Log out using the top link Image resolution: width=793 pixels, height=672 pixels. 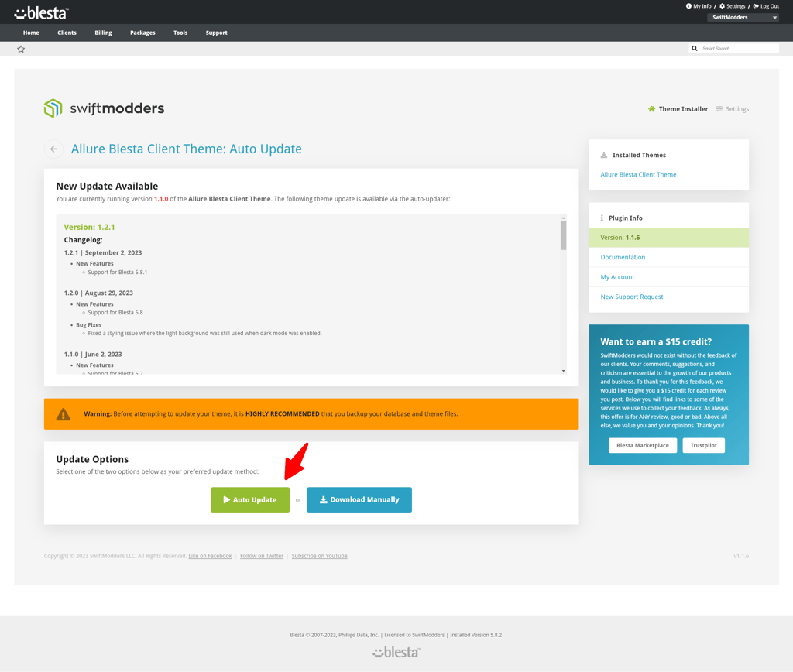[766, 6]
